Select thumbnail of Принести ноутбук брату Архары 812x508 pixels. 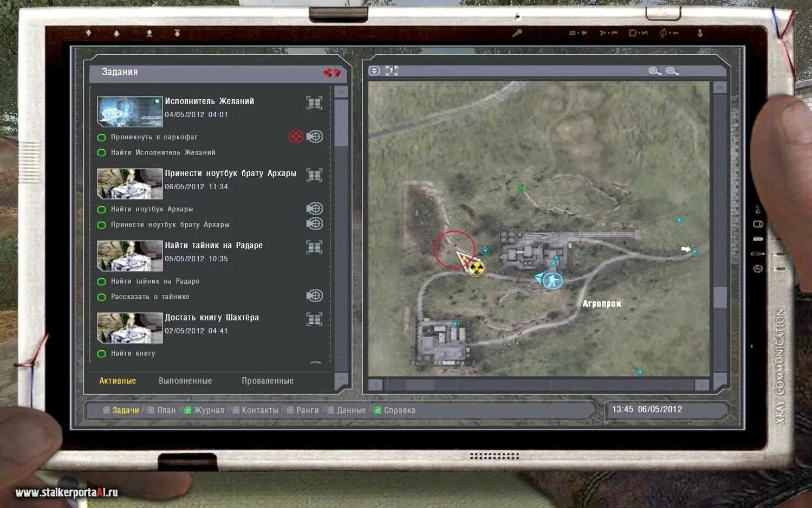(130, 183)
